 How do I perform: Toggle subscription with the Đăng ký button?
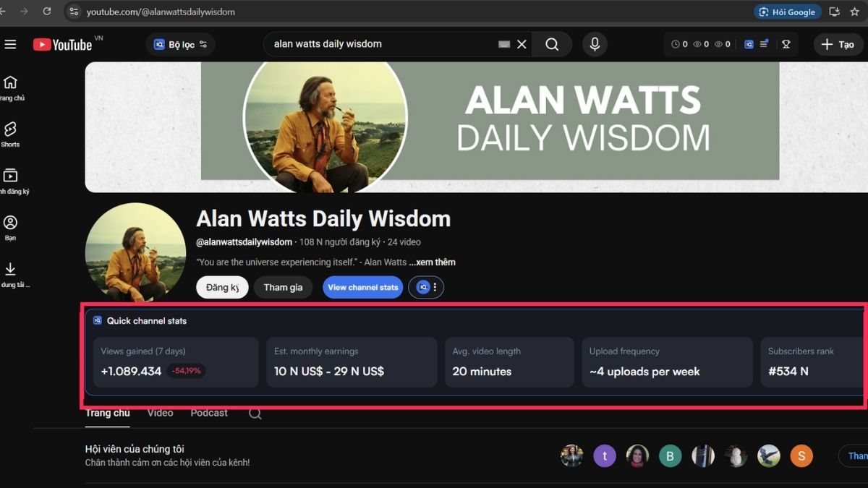(x=222, y=287)
